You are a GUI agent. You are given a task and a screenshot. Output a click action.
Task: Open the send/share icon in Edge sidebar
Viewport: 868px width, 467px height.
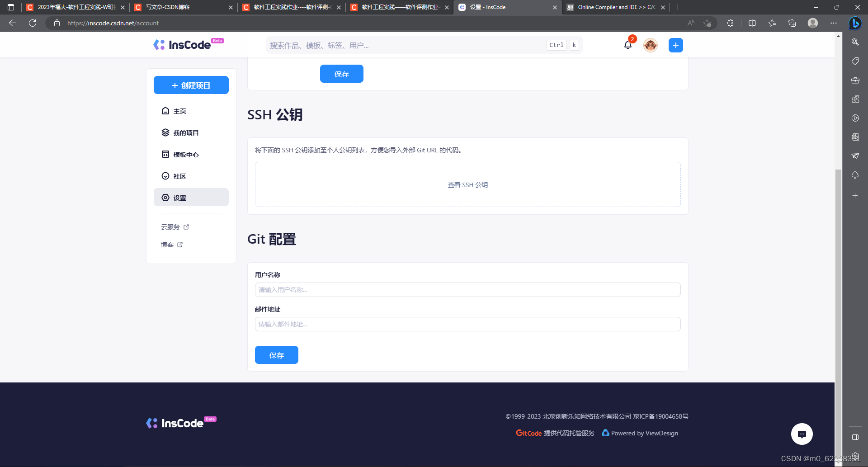[x=855, y=156]
